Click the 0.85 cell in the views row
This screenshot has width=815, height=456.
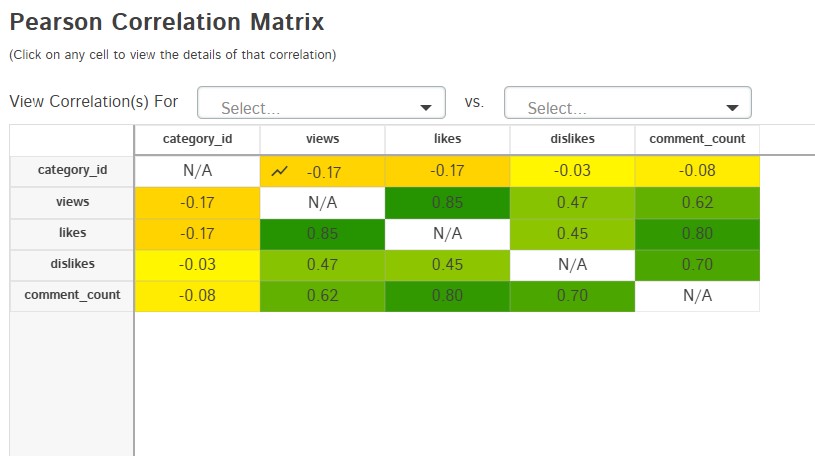(447, 202)
